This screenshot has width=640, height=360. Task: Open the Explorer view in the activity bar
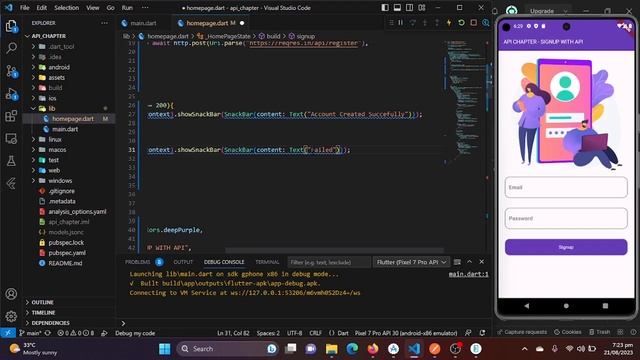click(11, 27)
